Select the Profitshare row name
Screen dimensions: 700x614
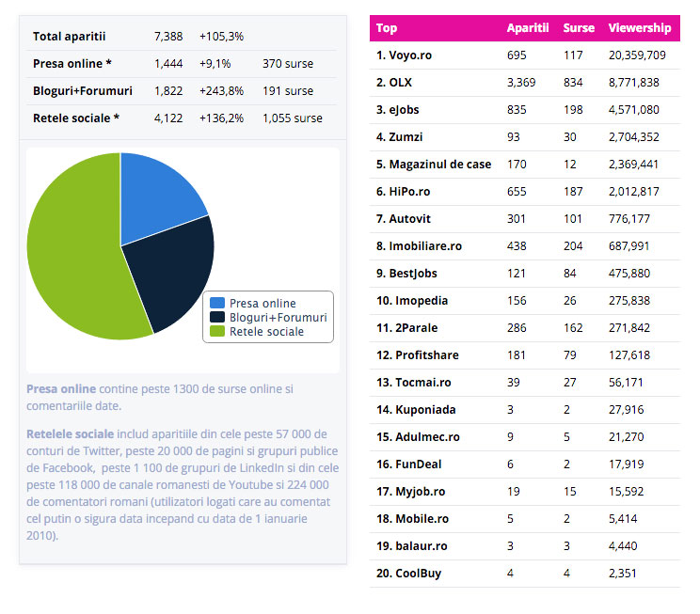(x=418, y=355)
